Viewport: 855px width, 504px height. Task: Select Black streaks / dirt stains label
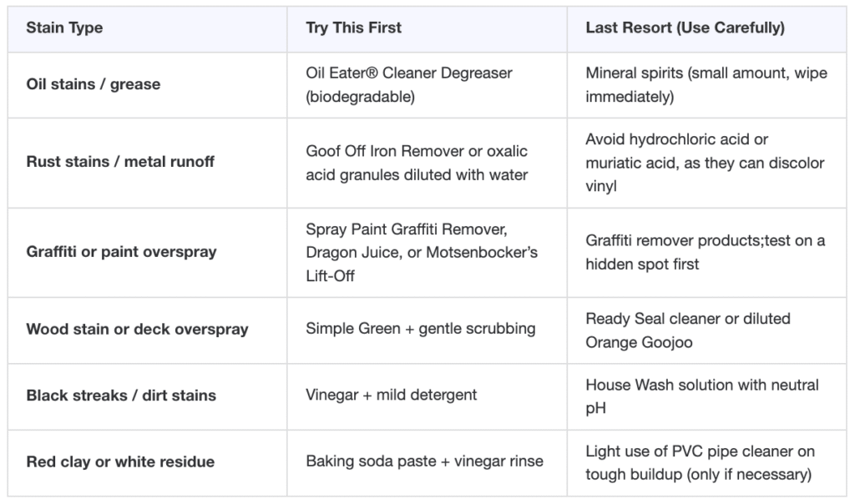point(121,396)
